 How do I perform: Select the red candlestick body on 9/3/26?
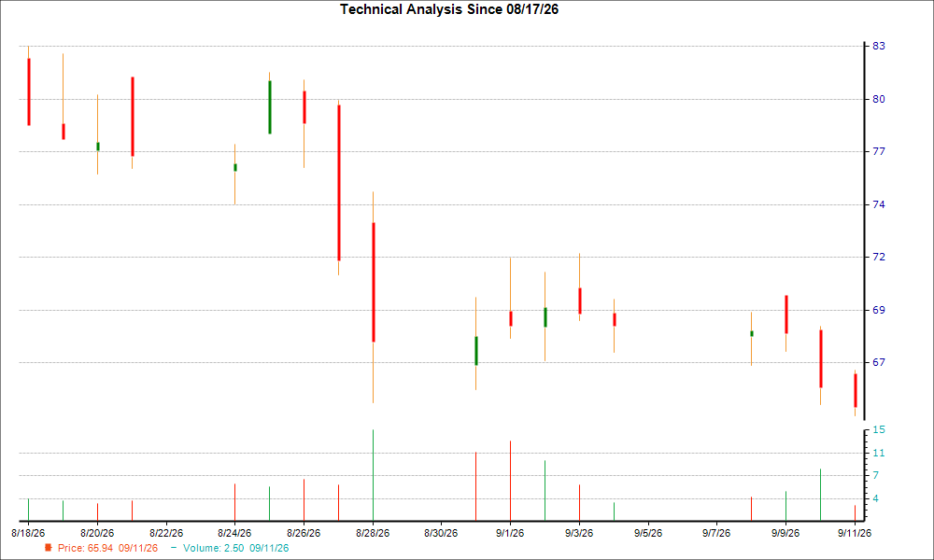[x=580, y=301]
